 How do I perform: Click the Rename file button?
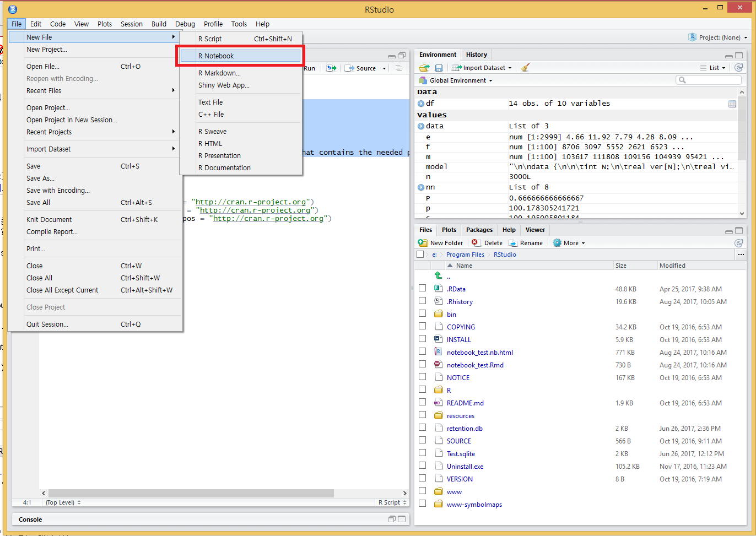(526, 243)
